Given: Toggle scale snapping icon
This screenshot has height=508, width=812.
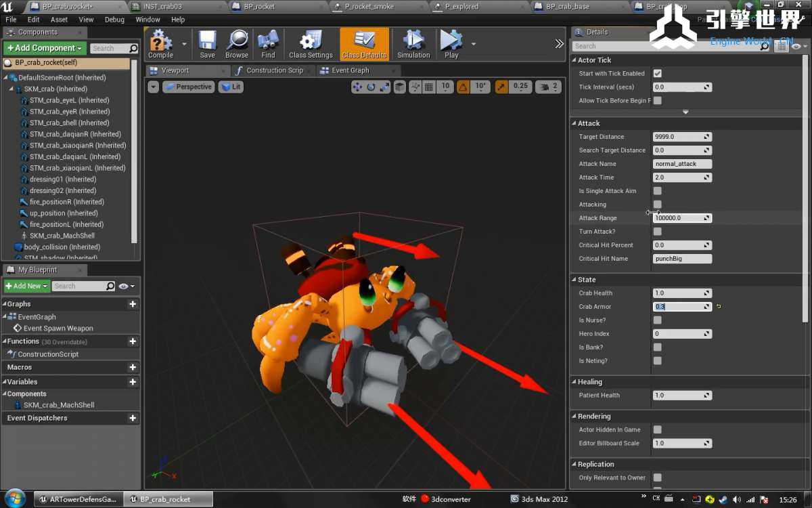Looking at the screenshot, I should pos(502,87).
